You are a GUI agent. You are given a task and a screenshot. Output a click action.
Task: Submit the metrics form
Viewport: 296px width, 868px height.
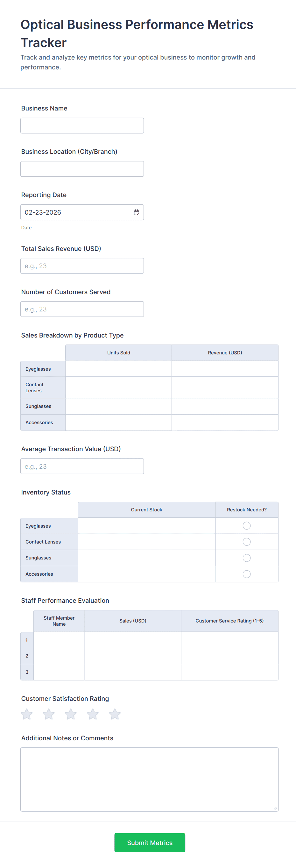coord(150,843)
